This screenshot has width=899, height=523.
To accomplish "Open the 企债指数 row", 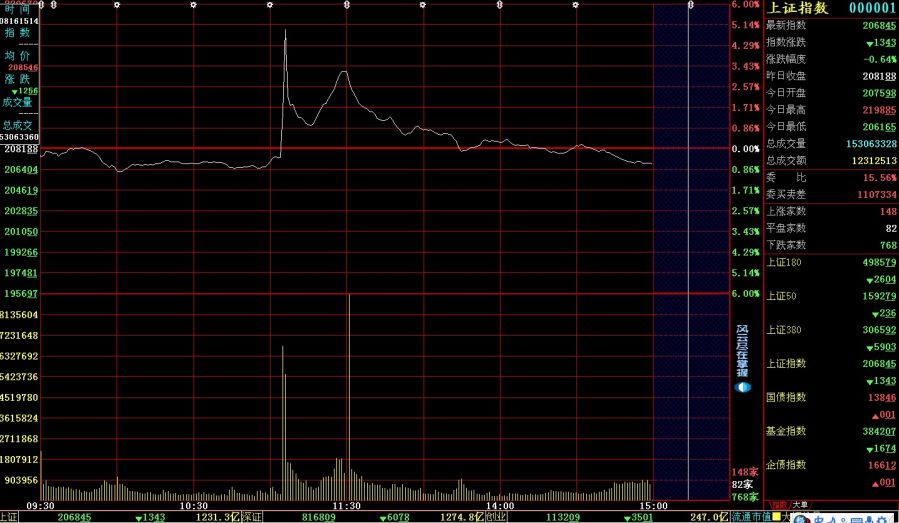I will [x=831, y=465].
